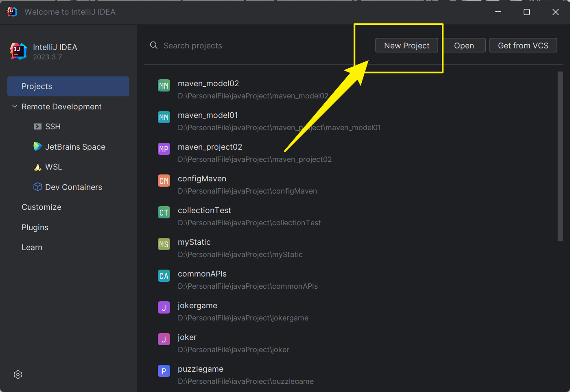Click path D:\PersonalFile\javaProject\jokergame
570x392 pixels.
(x=243, y=318)
